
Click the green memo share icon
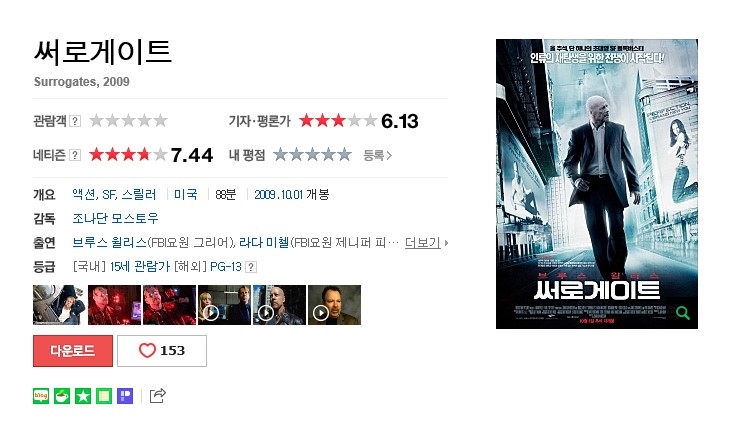coord(104,396)
